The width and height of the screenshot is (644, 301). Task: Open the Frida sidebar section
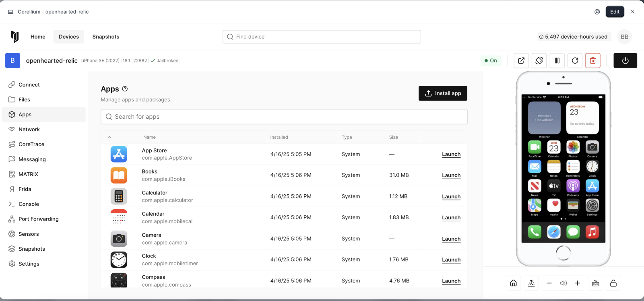[25, 189]
